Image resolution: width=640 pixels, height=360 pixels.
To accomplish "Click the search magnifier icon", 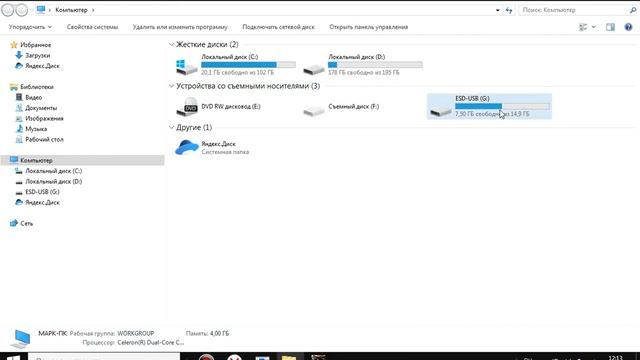I will 633,10.
